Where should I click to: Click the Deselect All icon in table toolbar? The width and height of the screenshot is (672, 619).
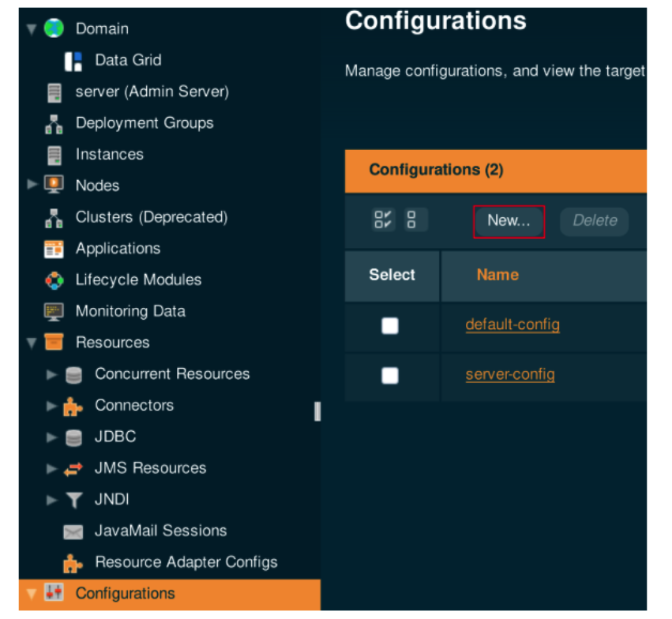click(x=411, y=220)
